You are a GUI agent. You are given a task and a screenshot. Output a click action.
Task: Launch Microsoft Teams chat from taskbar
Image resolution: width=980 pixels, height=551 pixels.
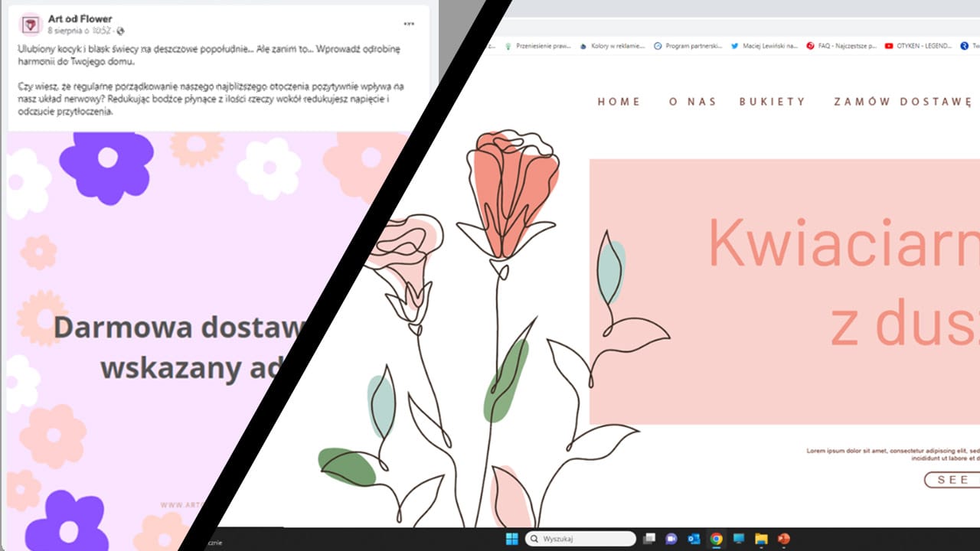[x=671, y=539]
